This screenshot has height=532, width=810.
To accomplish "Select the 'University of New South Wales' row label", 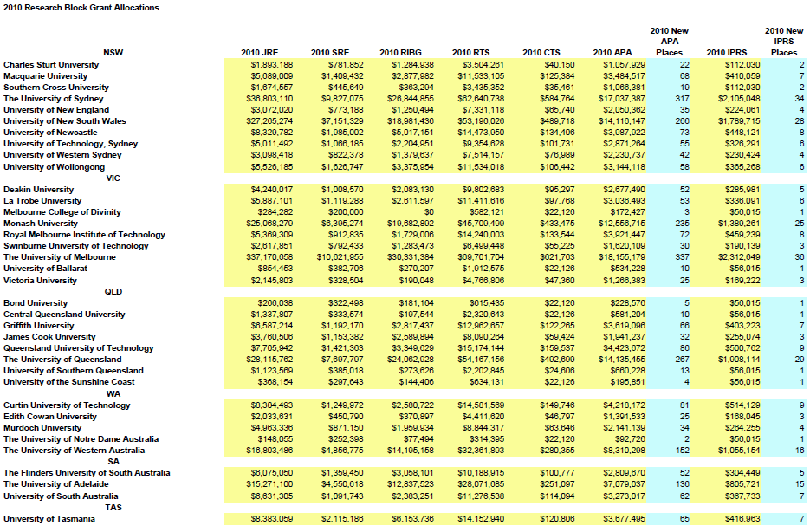I will click(x=65, y=121).
